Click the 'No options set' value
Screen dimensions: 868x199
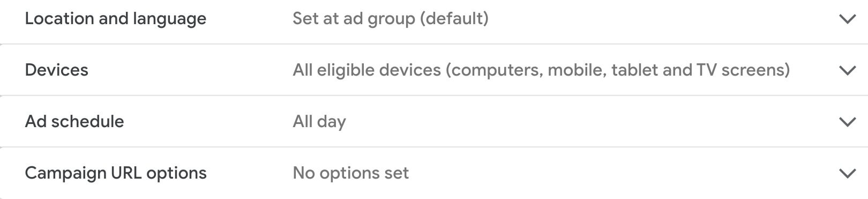351,173
